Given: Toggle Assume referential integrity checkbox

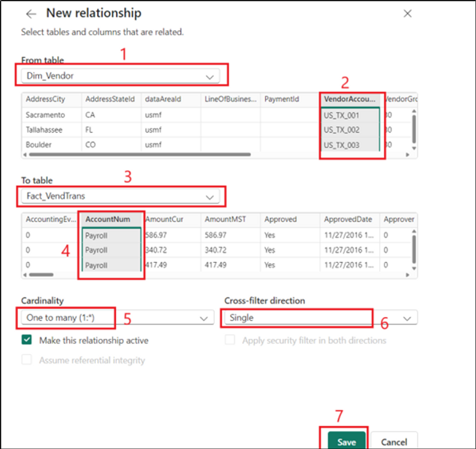Looking at the screenshot, I should point(27,360).
